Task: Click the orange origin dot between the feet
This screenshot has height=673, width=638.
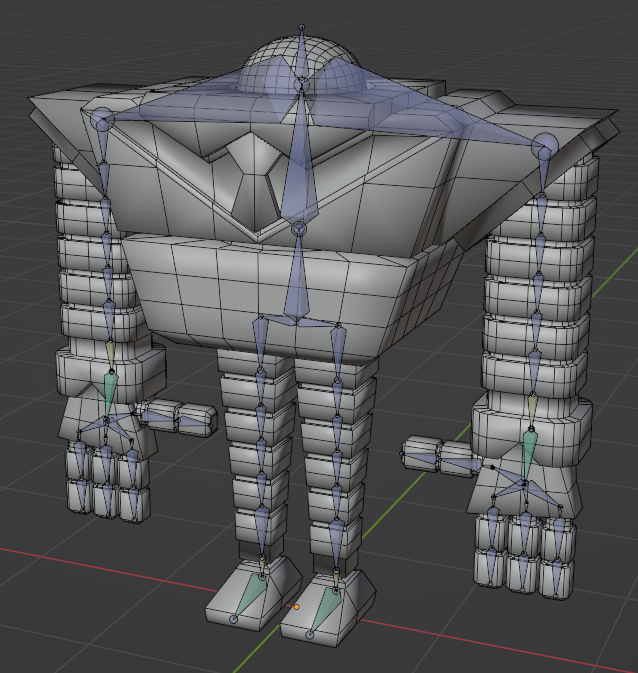Action: click(x=296, y=606)
